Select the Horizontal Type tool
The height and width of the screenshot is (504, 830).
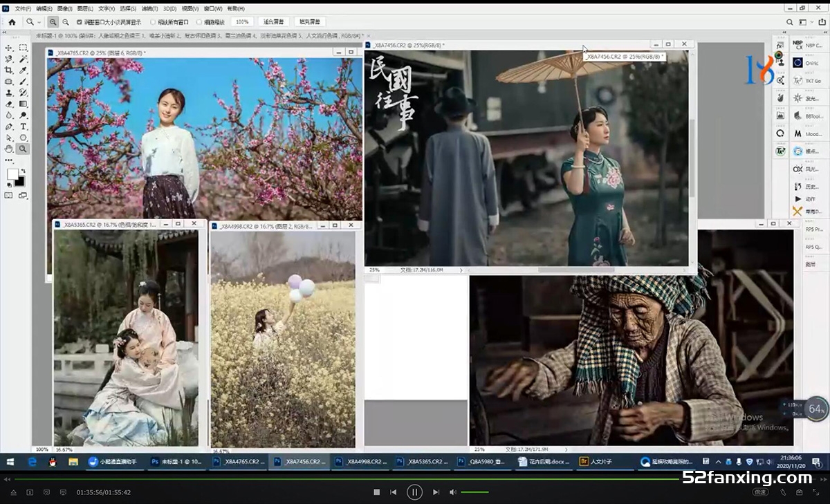point(24,127)
